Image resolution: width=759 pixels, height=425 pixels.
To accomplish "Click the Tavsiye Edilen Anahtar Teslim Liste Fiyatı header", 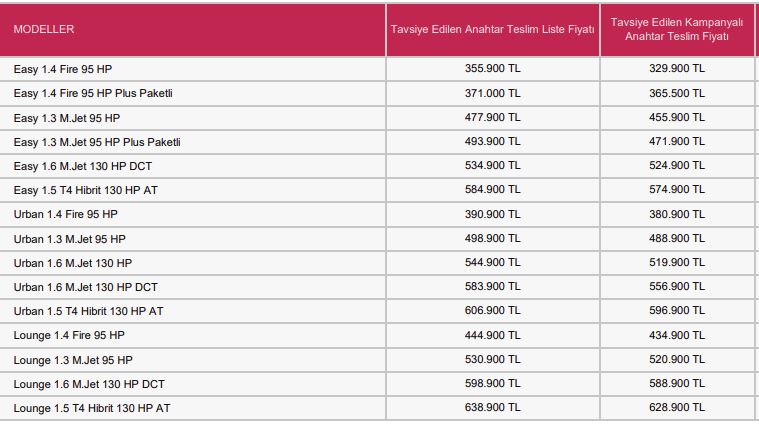I will click(x=492, y=30).
